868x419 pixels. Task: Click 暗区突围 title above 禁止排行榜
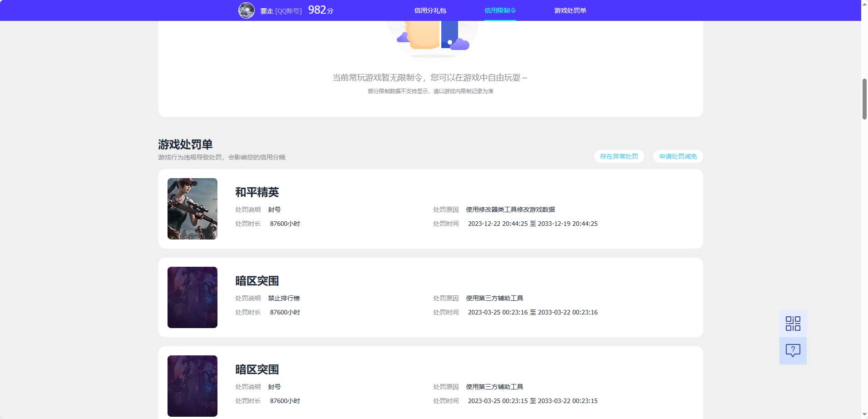257,281
